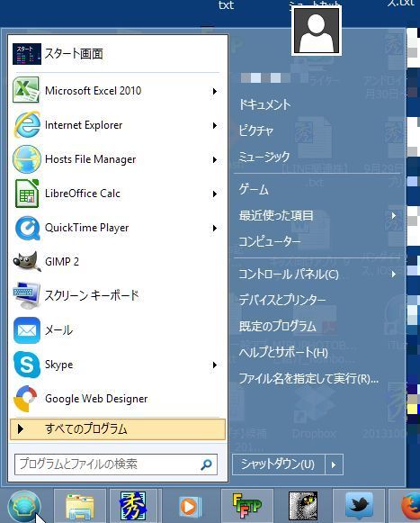Expand コントロール パネル submenu arrow
Screen dimensions: 420x523
coord(394,274)
